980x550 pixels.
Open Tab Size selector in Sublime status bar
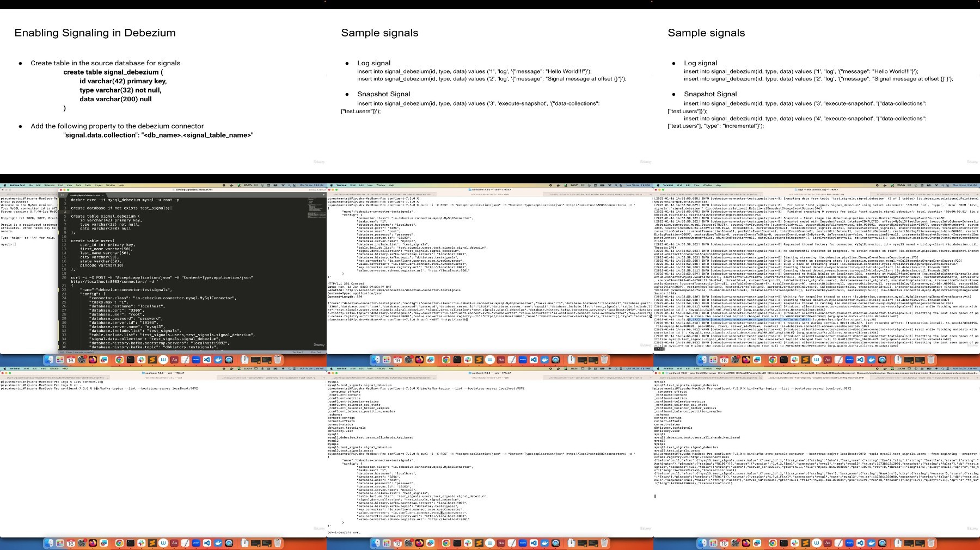tap(298, 352)
